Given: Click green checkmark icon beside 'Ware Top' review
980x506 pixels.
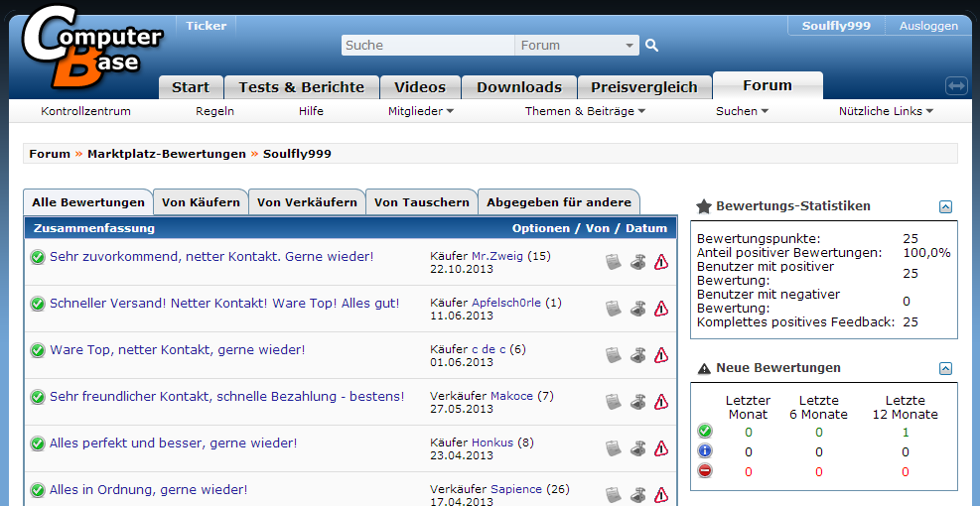Looking at the screenshot, I should [38, 350].
